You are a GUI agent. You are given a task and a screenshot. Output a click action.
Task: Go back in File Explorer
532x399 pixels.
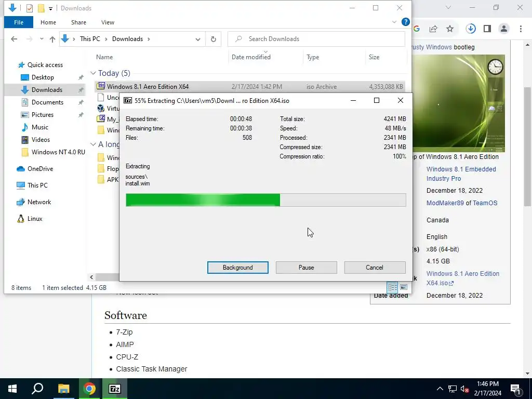14,39
